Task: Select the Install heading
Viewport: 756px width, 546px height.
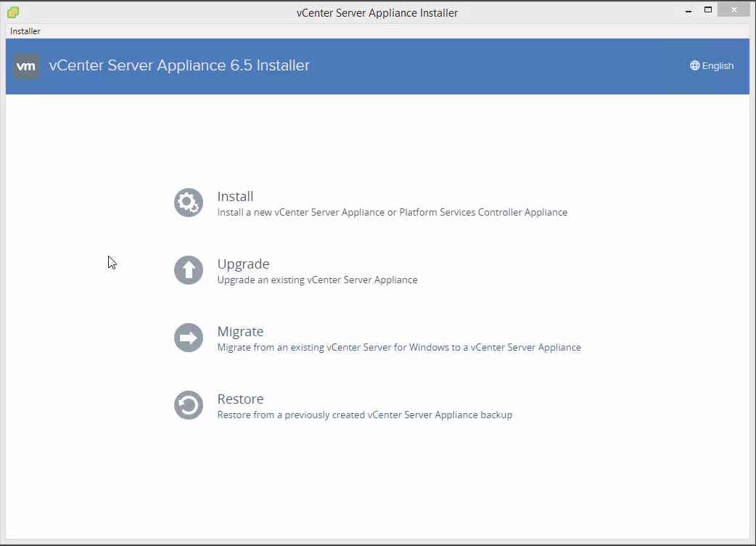Action: click(x=235, y=197)
